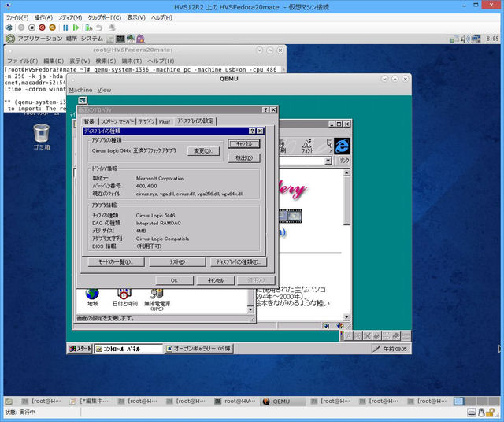Switch to the Plus! tab
This screenshot has height=422, width=504.
pos(165,121)
